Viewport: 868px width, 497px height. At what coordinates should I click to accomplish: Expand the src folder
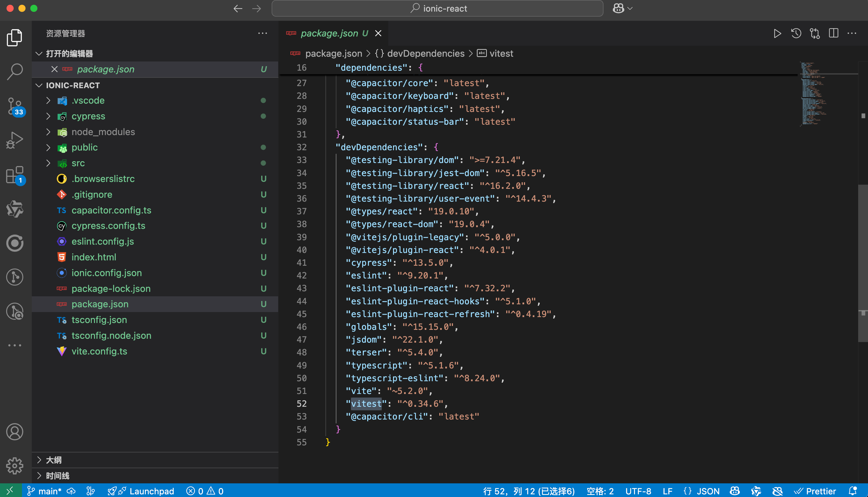78,163
